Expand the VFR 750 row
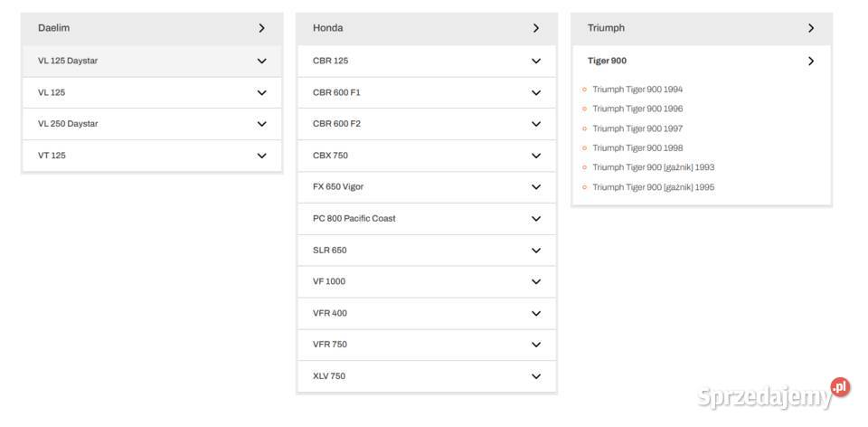Viewport: 868px width, 427px height. click(x=426, y=345)
